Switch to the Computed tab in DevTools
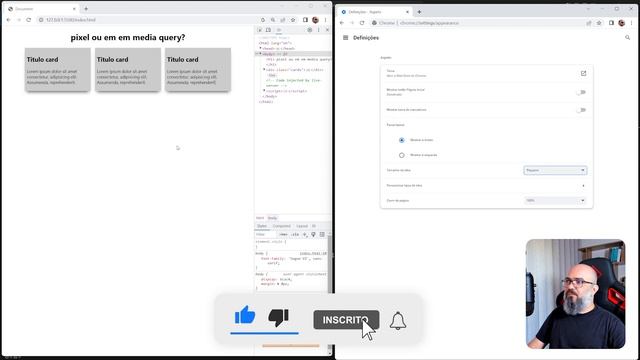 coord(282,226)
